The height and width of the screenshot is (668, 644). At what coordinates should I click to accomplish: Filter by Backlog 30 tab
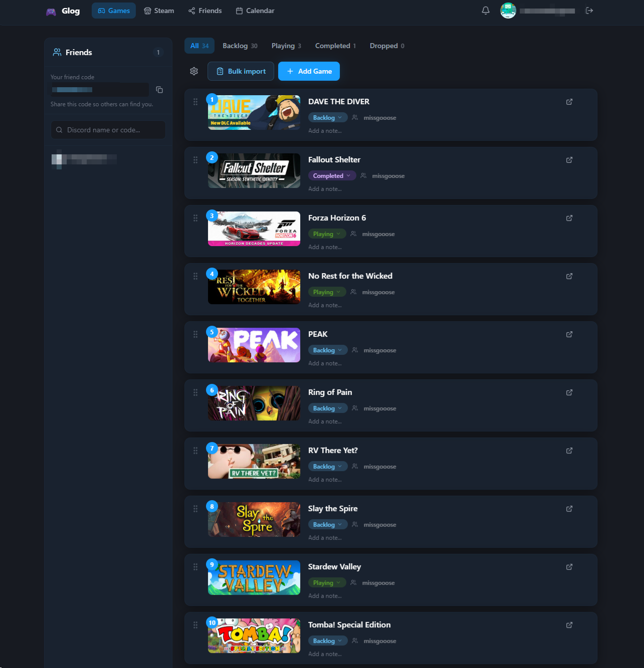240,46
